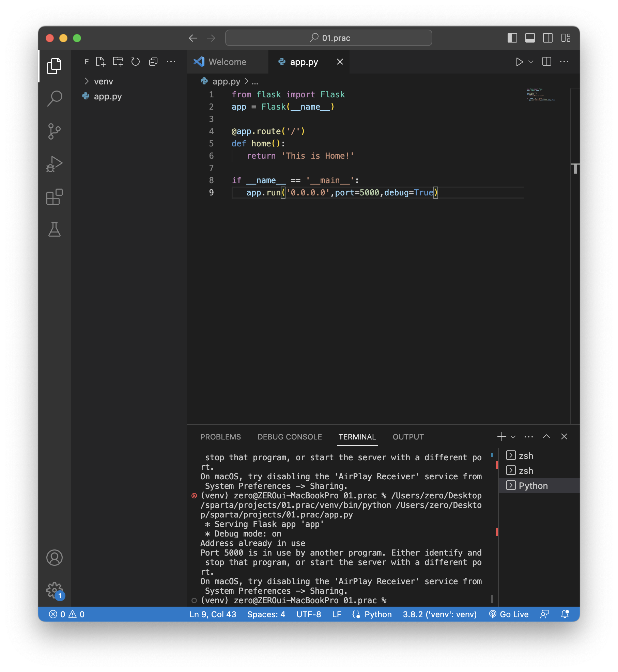Open terminal panel more actions ellipsis
Viewport: 618px width, 672px height.
(529, 436)
